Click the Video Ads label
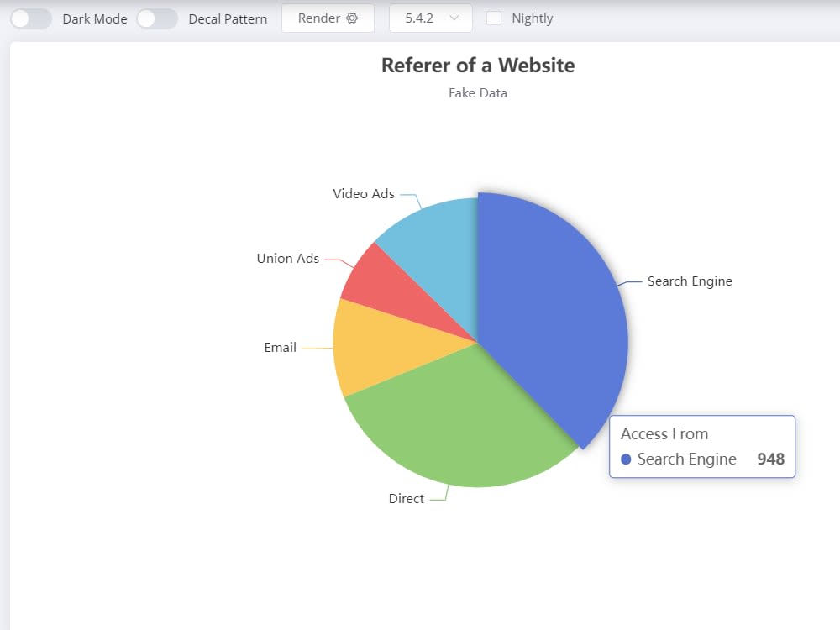 pos(364,193)
